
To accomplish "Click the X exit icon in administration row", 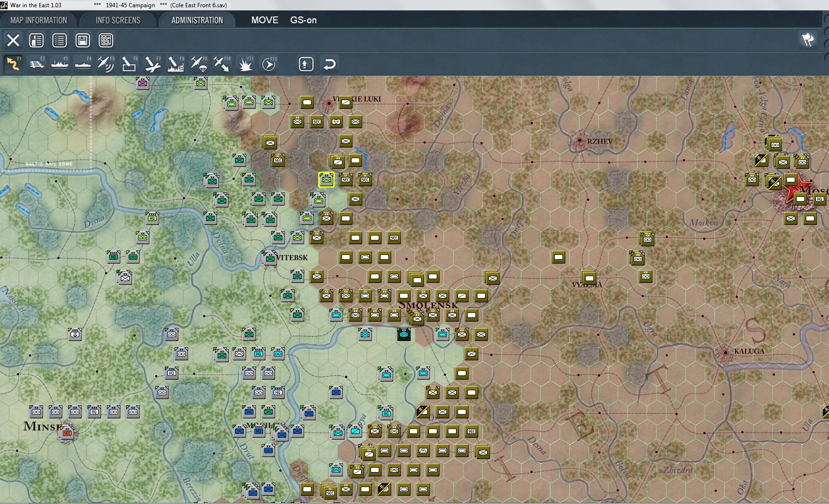I will point(13,40).
